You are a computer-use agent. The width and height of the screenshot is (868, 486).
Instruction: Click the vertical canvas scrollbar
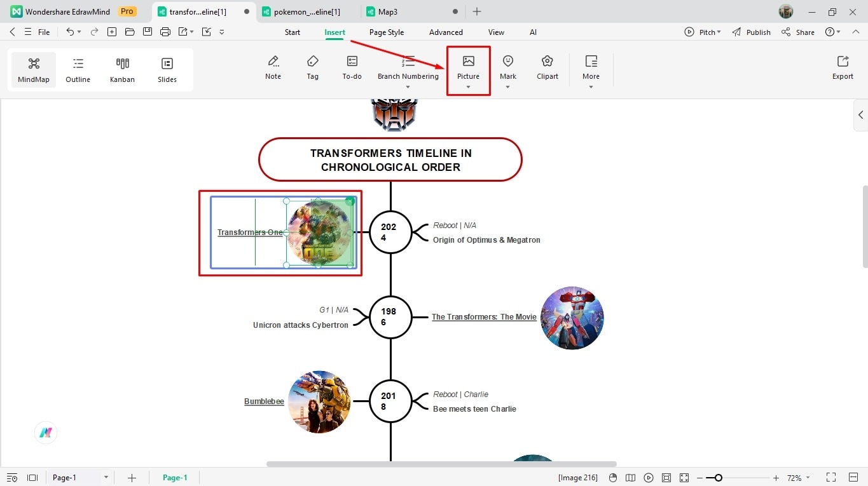[864, 227]
